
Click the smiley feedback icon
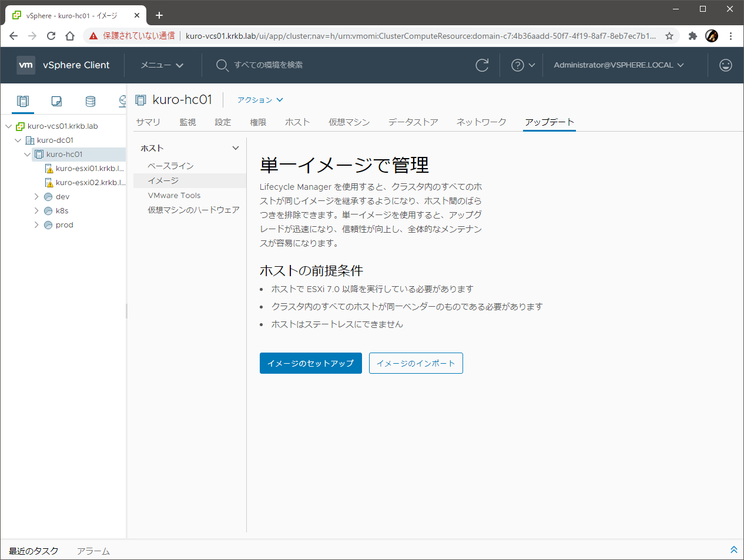pos(726,65)
